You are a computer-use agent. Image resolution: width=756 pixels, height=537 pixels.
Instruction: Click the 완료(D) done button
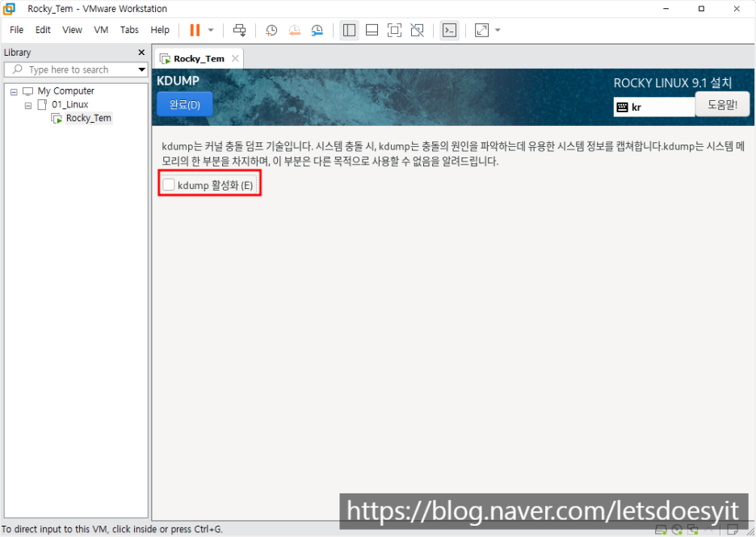185,104
